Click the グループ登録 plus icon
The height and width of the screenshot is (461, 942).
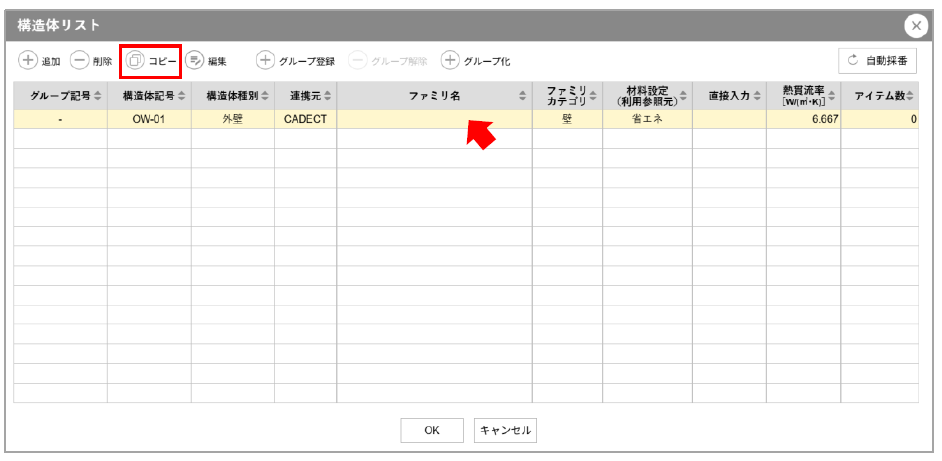(265, 61)
